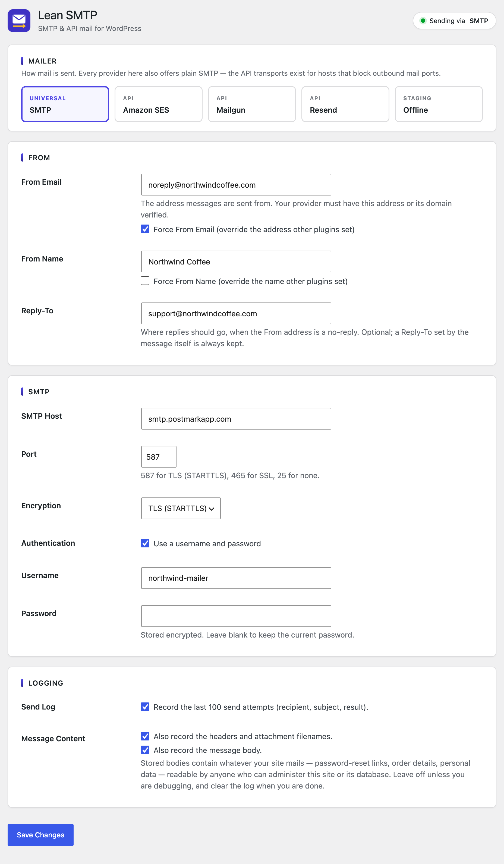Click the SMTP section heading
The width and height of the screenshot is (504, 864).
39,392
